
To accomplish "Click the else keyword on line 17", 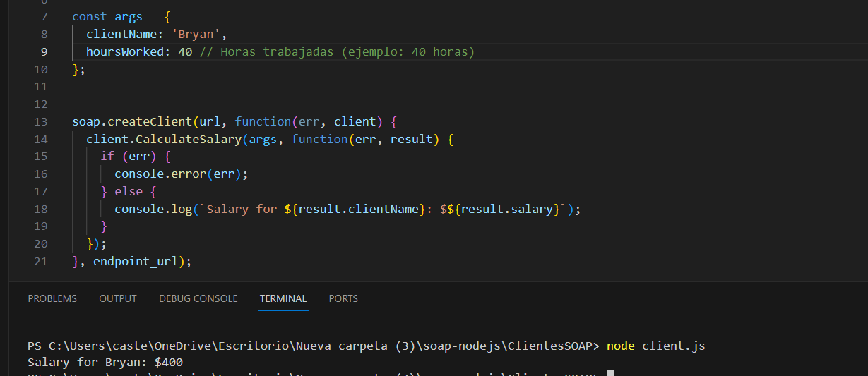I will point(129,191).
